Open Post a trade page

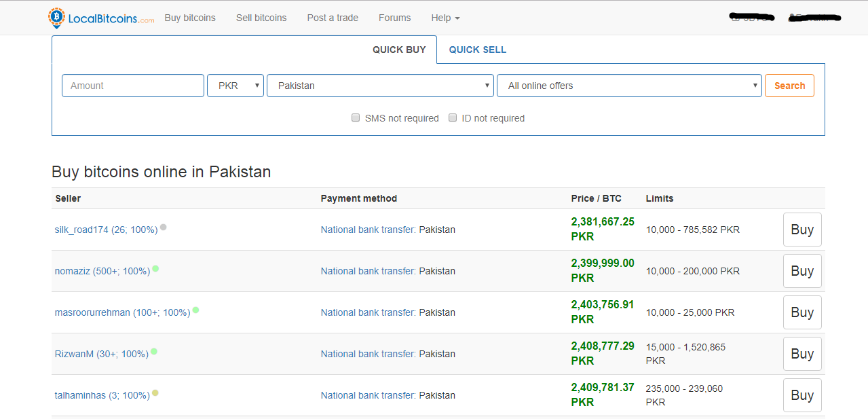[333, 18]
